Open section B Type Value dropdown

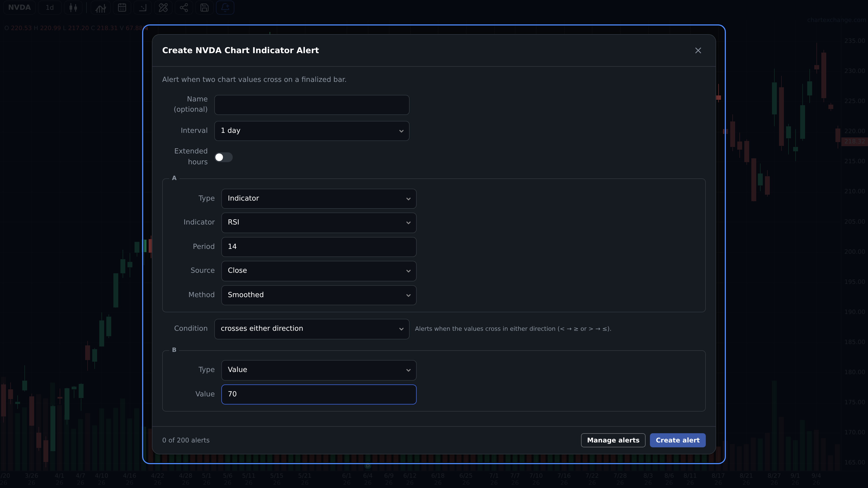pyautogui.click(x=318, y=370)
